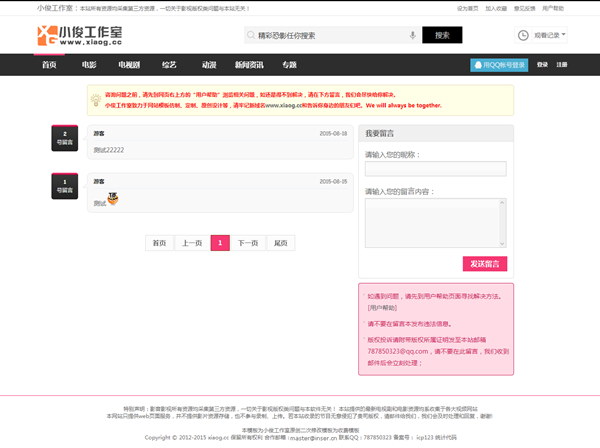
Task: Click the 登录 link in navbar
Action: point(542,65)
